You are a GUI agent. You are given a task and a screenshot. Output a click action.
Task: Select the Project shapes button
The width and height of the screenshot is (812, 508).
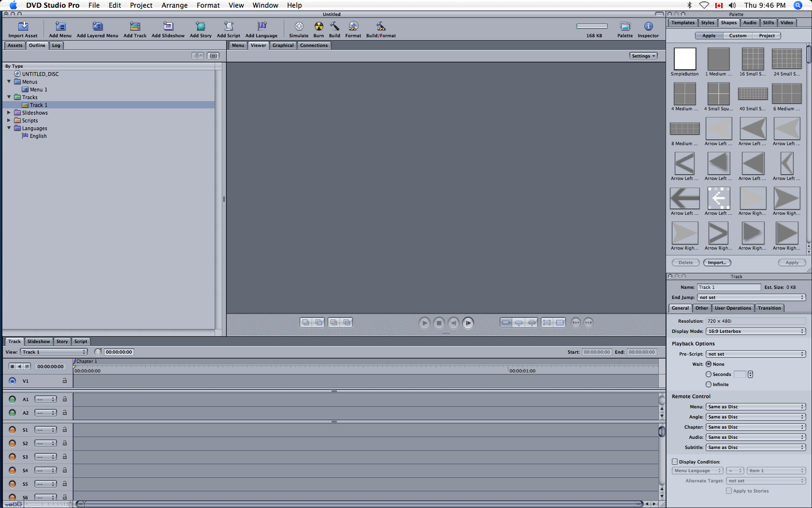coord(767,36)
